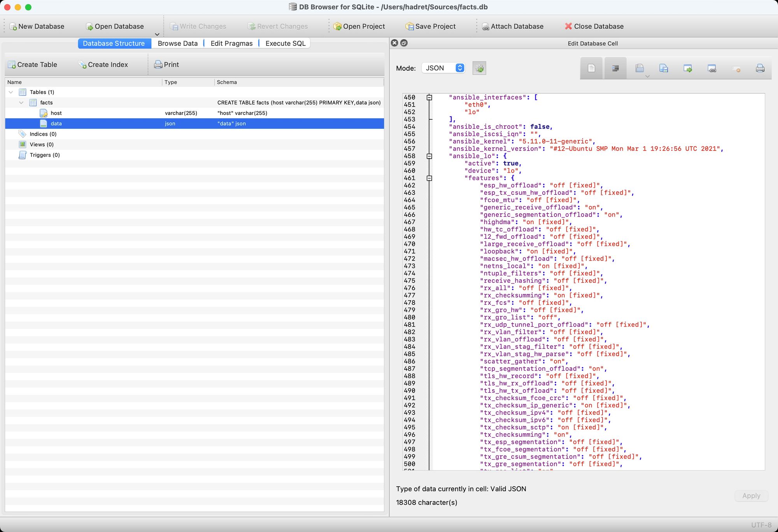Click the print icon in Edit Cell toolbar
The width and height of the screenshot is (778, 532).
click(x=760, y=68)
